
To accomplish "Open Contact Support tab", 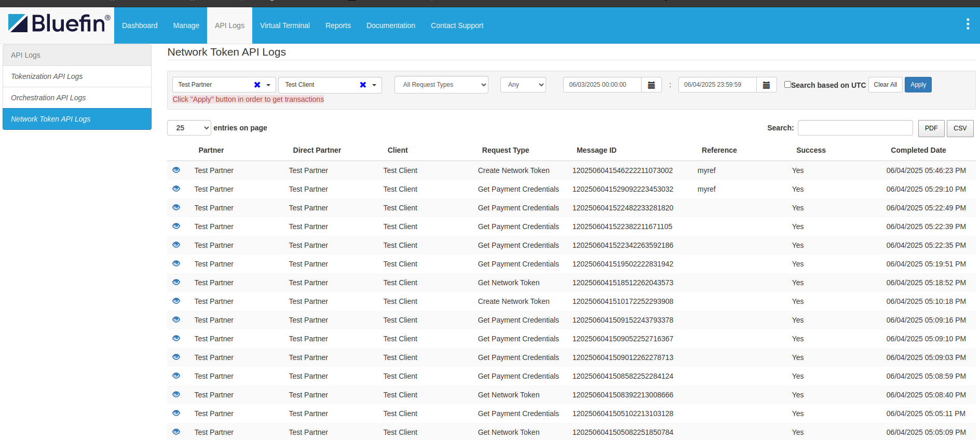I will click(x=457, y=25).
